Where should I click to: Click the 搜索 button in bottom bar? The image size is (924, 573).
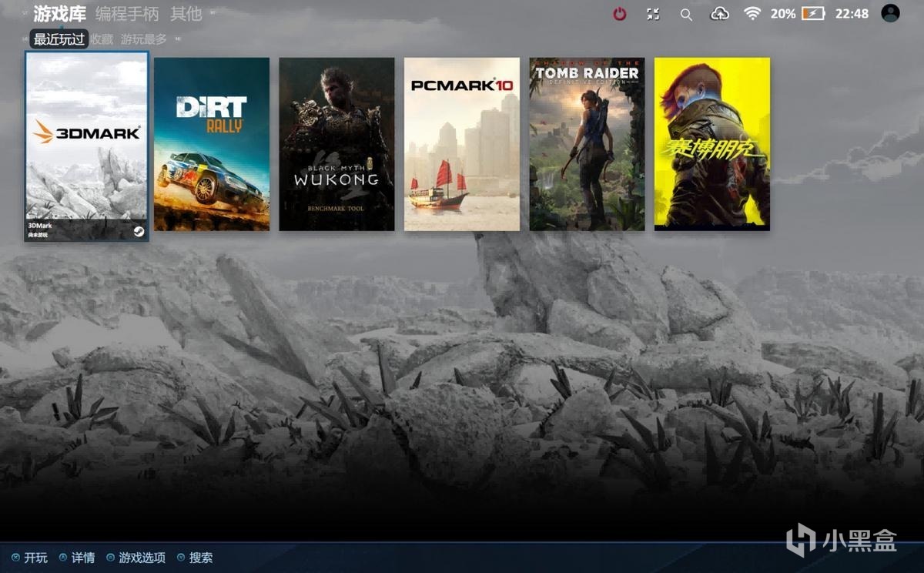pos(195,558)
